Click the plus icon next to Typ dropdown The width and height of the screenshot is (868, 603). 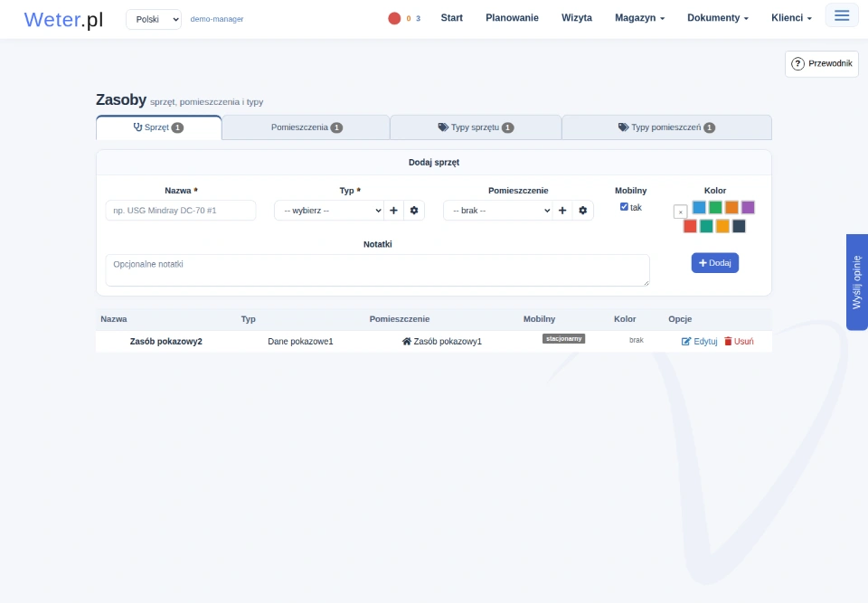tap(393, 211)
